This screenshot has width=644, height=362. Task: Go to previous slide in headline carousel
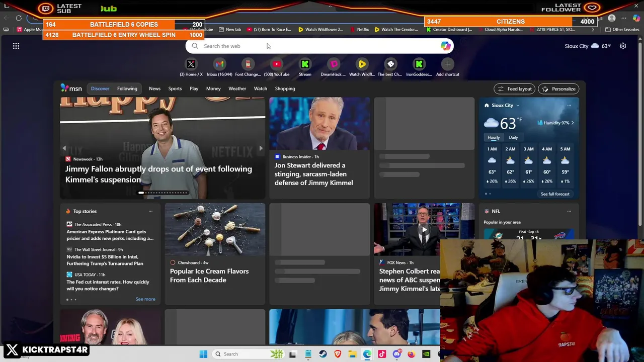(x=64, y=148)
